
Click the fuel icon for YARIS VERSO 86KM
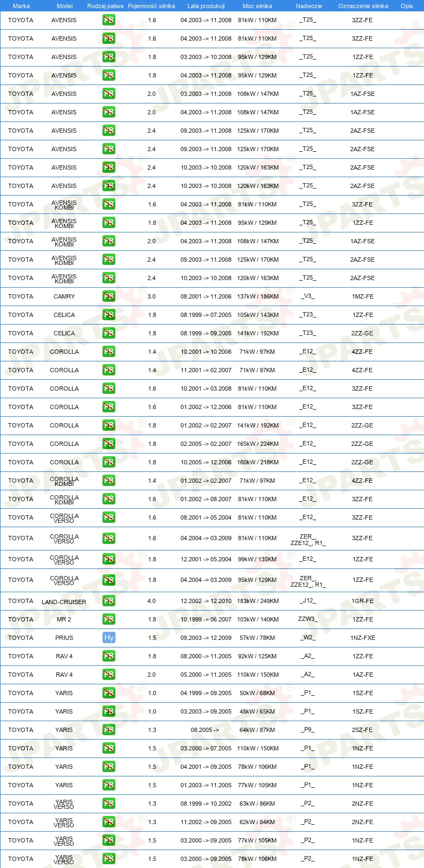pyautogui.click(x=109, y=804)
